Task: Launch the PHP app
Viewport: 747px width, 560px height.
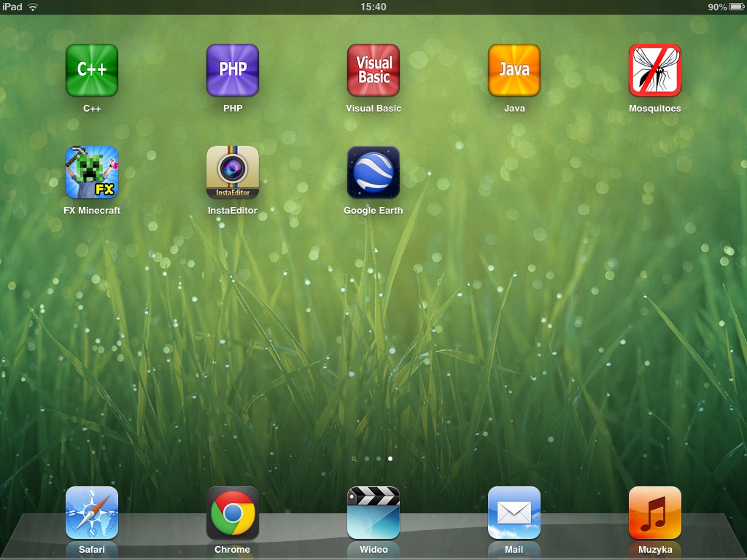Action: pos(233,71)
